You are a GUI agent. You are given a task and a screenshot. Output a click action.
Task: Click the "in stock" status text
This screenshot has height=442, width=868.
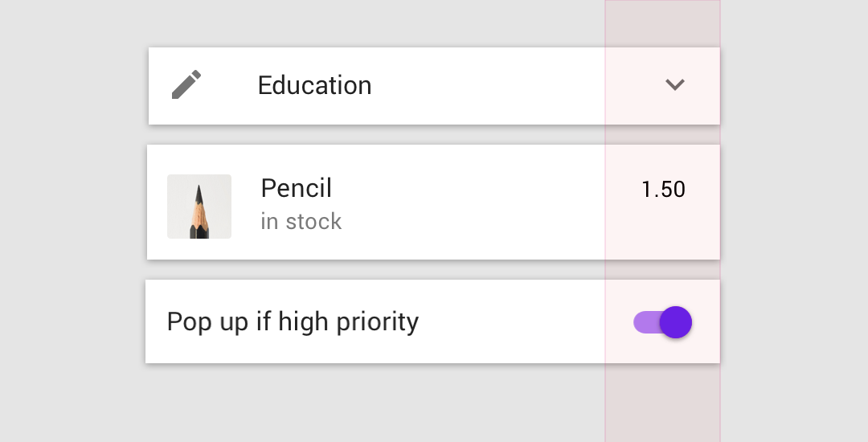pos(301,221)
